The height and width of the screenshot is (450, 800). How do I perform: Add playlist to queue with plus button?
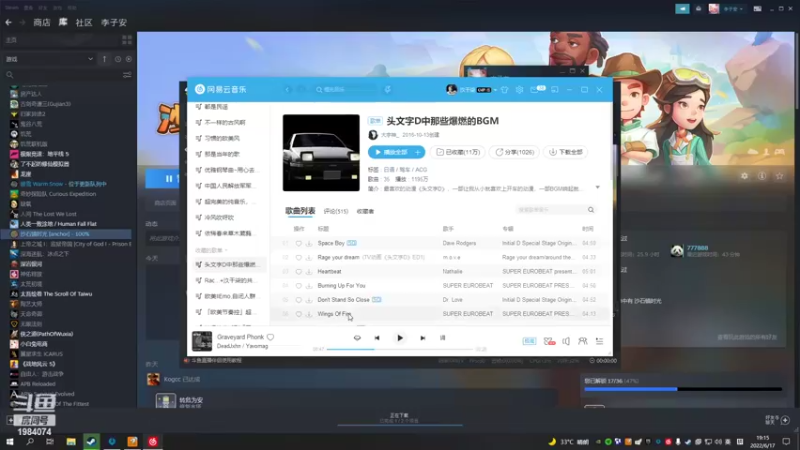pos(418,152)
